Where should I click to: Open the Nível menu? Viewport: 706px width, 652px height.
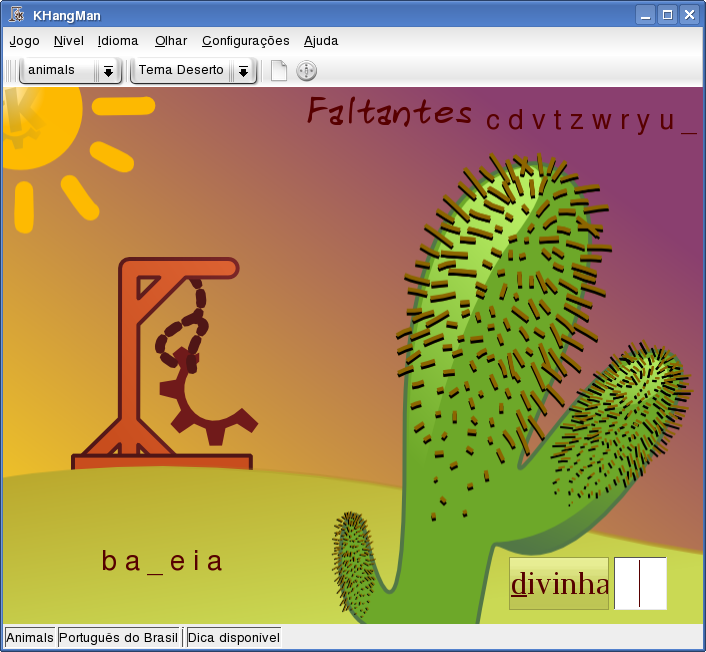pos(68,41)
